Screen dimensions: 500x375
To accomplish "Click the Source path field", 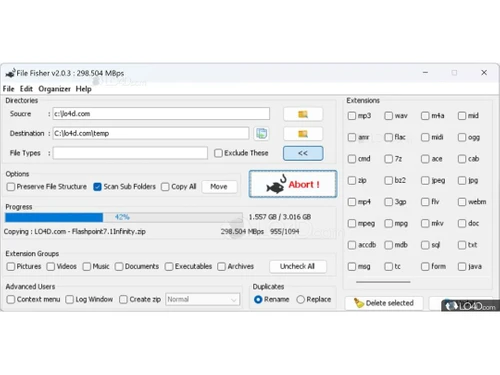I will [161, 114].
